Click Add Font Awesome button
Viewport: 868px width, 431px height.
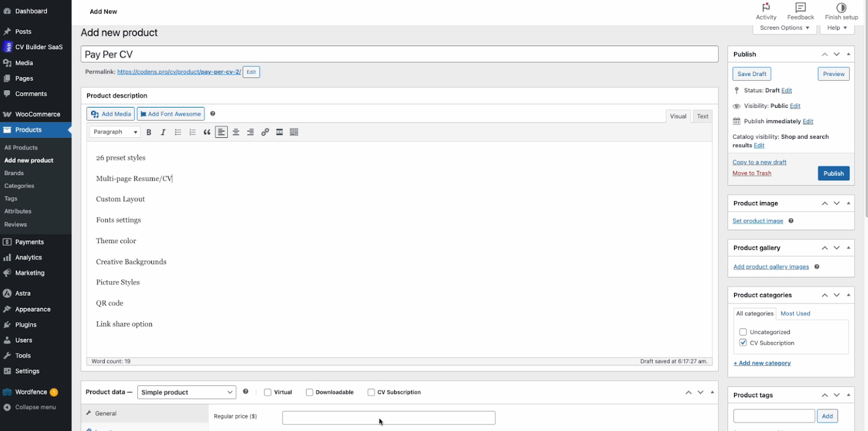click(171, 114)
